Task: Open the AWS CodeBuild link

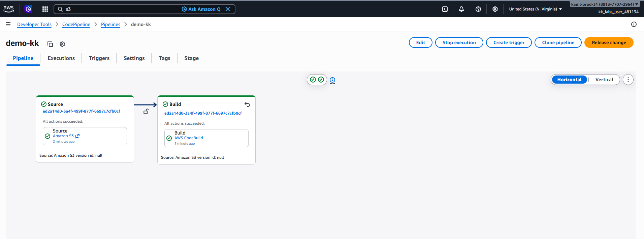Action: point(189,138)
